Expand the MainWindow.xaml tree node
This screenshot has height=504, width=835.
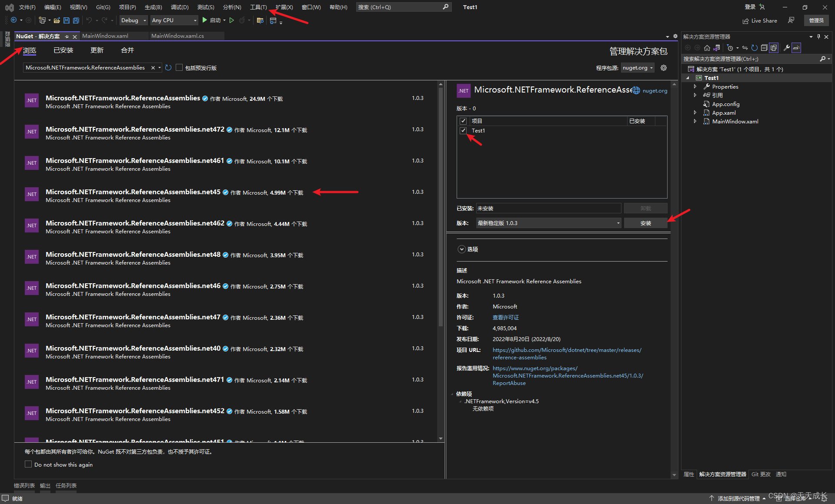point(695,121)
